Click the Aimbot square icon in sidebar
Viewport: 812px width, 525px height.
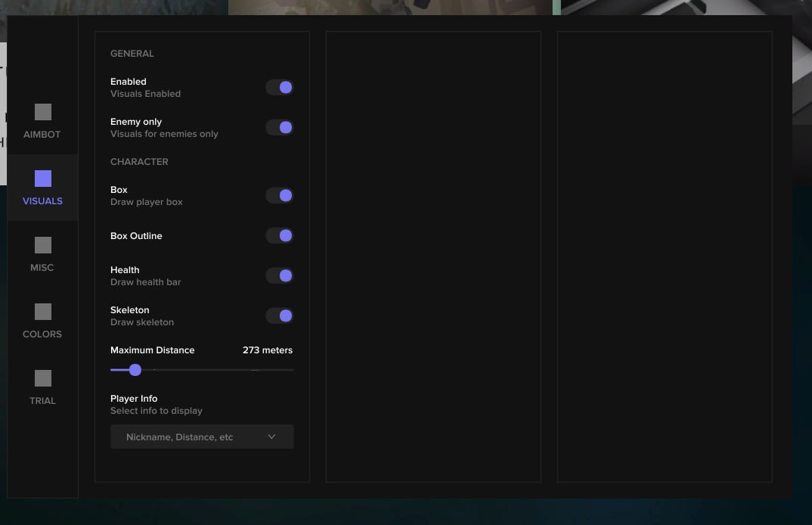(43, 112)
